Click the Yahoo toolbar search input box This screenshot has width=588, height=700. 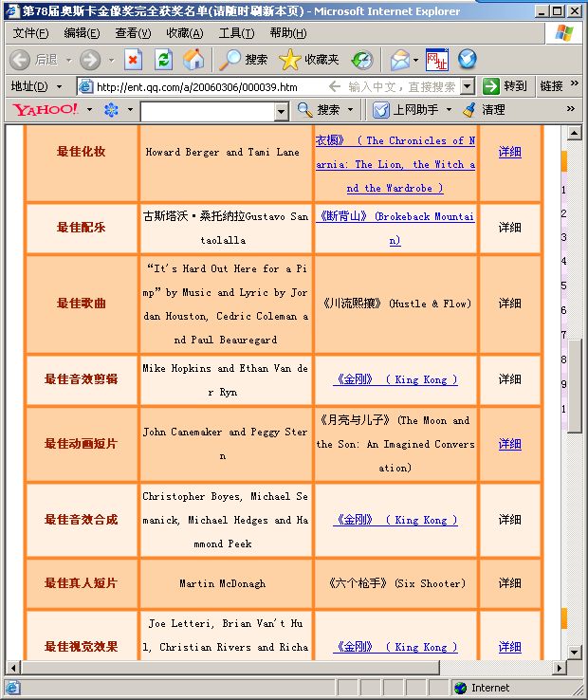[208, 111]
